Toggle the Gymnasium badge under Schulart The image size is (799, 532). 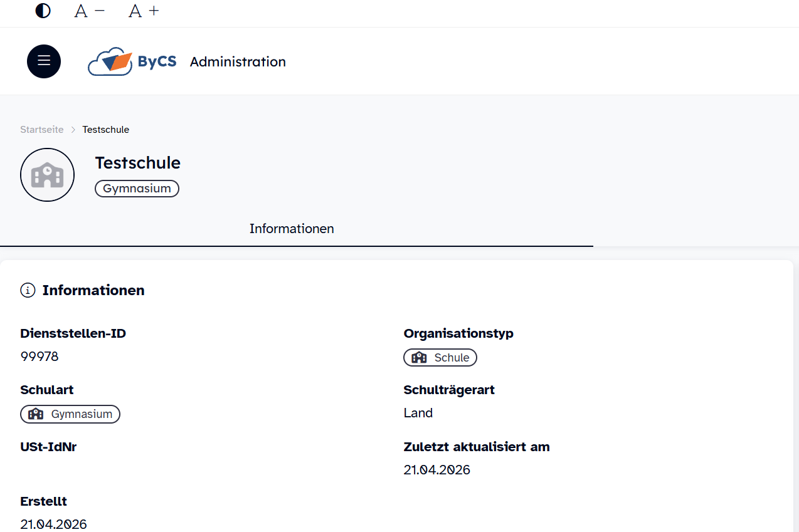click(x=70, y=414)
